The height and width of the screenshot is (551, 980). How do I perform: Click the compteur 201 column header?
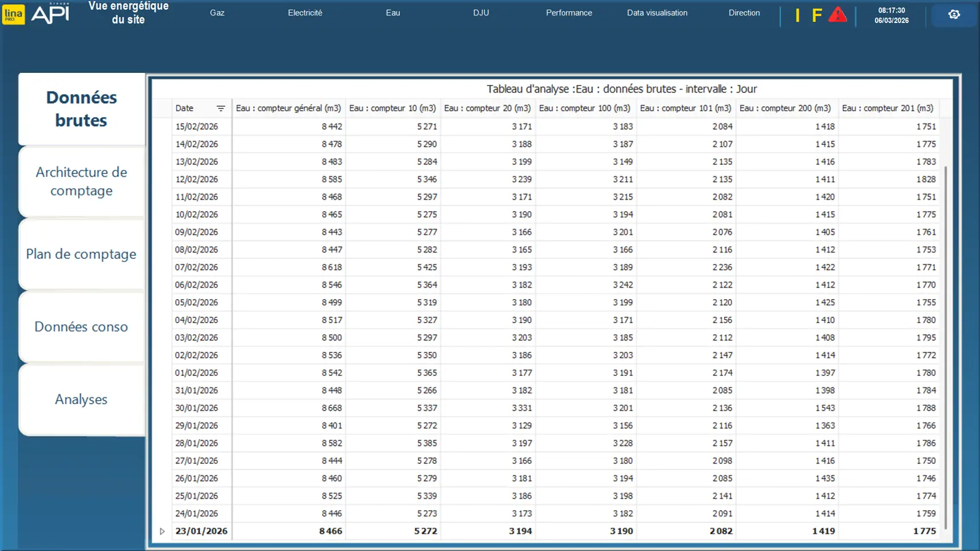pyautogui.click(x=887, y=108)
